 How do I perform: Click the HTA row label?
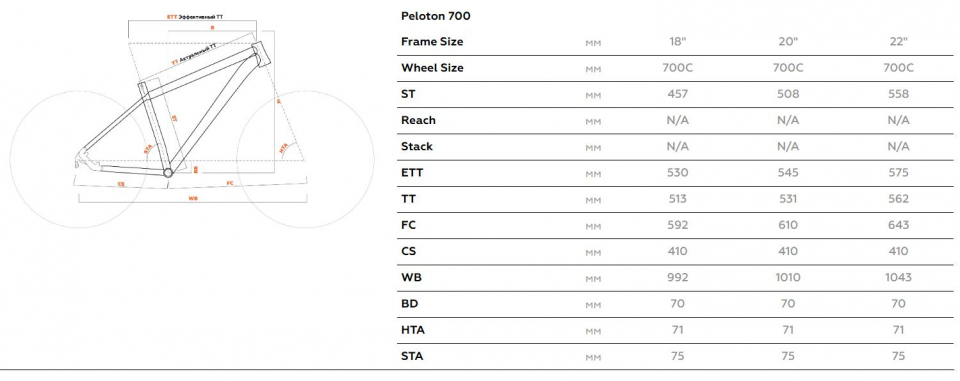coord(413,330)
